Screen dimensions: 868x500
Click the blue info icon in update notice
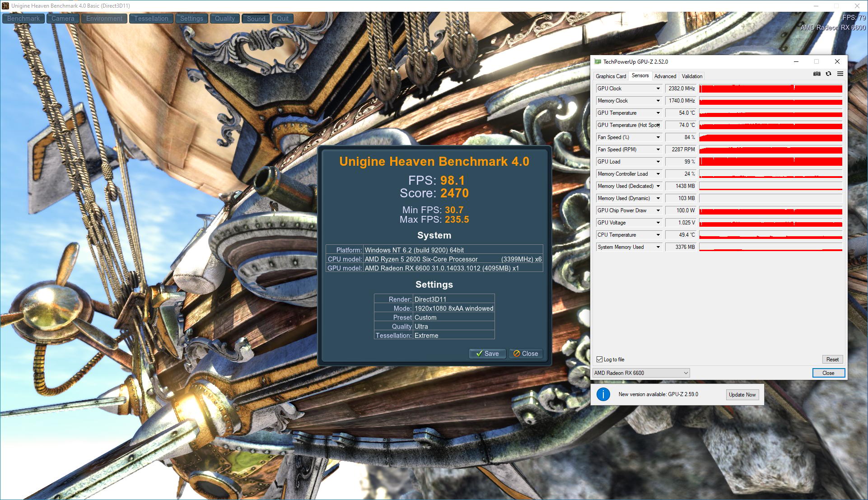[603, 394]
